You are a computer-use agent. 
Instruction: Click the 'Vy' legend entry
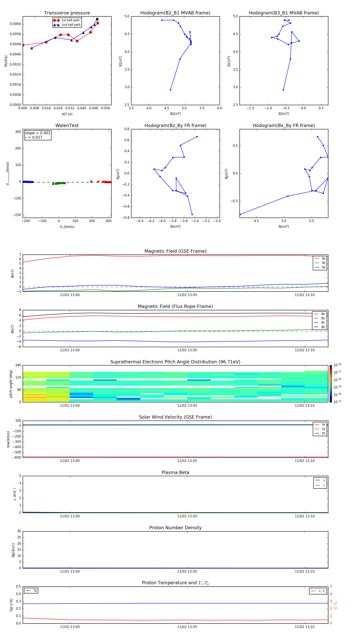[x=320, y=429]
